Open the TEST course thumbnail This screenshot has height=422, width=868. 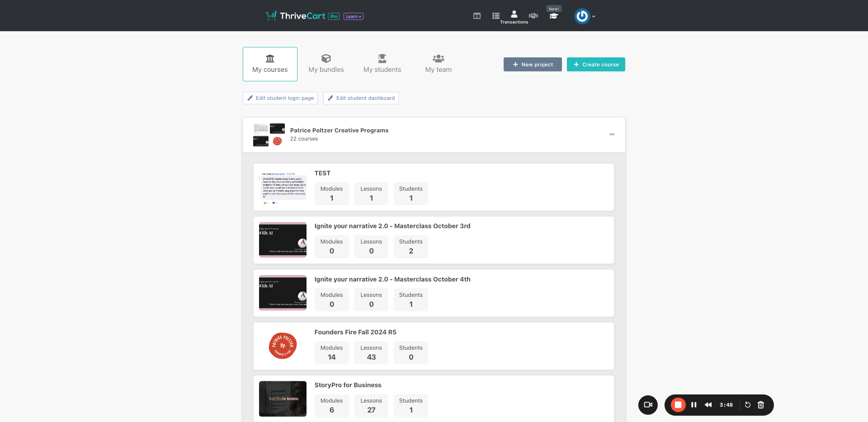[x=283, y=187]
